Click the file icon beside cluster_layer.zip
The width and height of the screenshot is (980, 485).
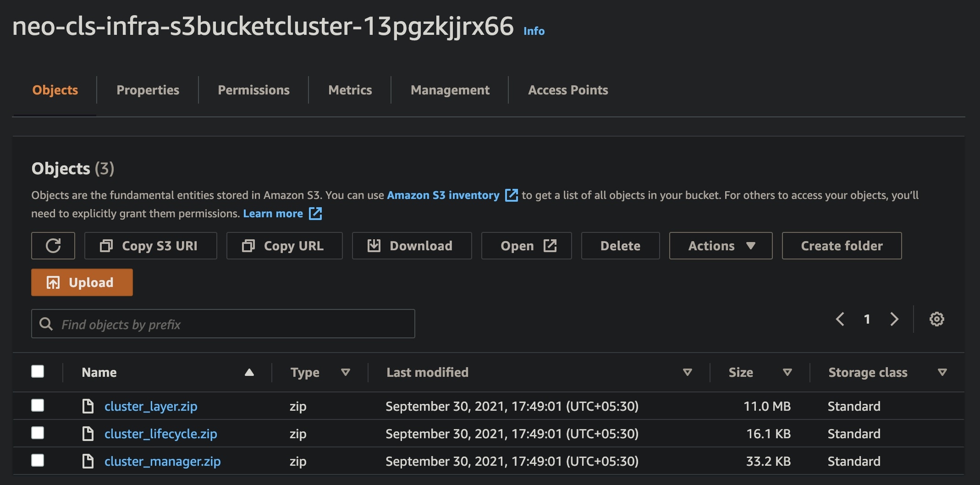[x=88, y=406]
